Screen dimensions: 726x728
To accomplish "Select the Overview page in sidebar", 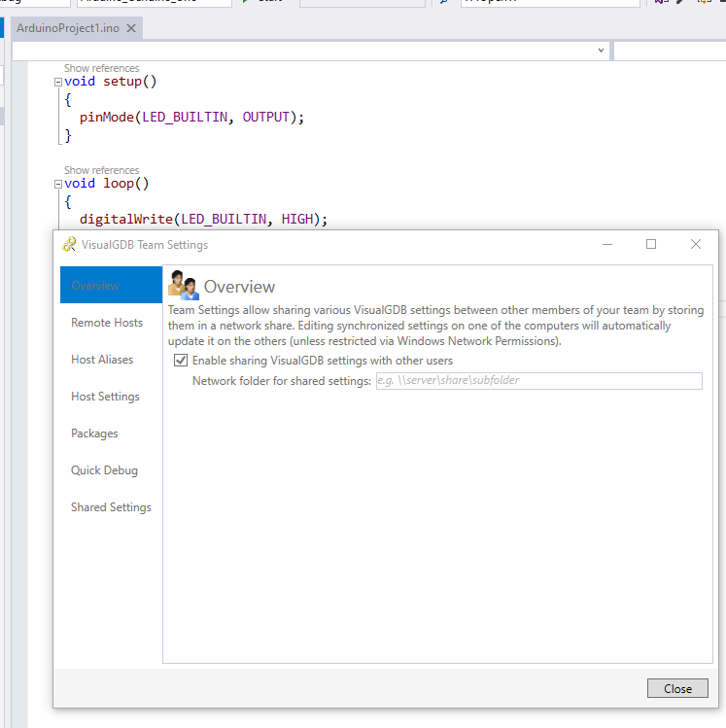I will (x=111, y=285).
